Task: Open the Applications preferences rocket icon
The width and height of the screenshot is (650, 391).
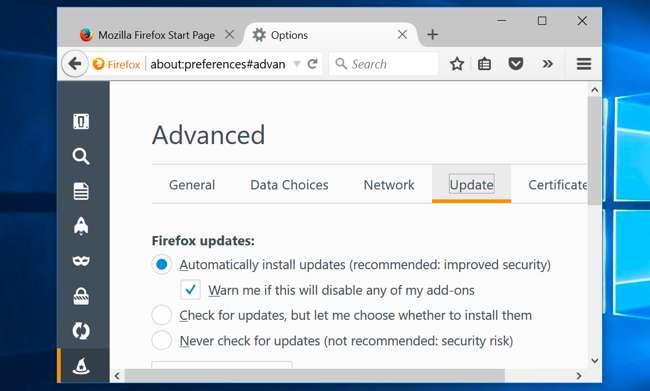Action: (x=81, y=226)
